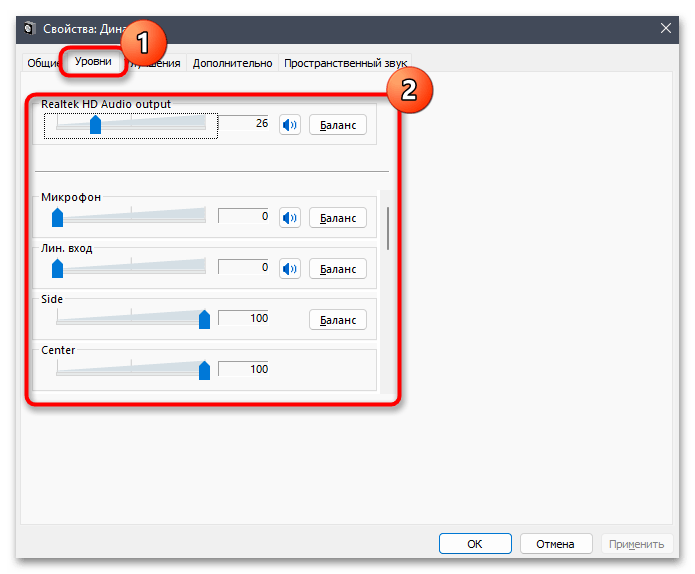Click the Side volume slider thumb
This screenshot has width=695, height=574.
[x=204, y=319]
